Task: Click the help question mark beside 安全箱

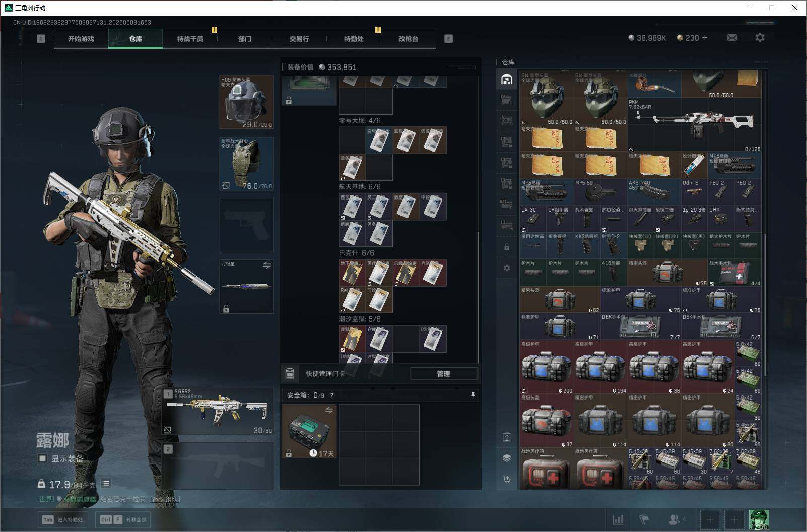Action: pos(331,395)
